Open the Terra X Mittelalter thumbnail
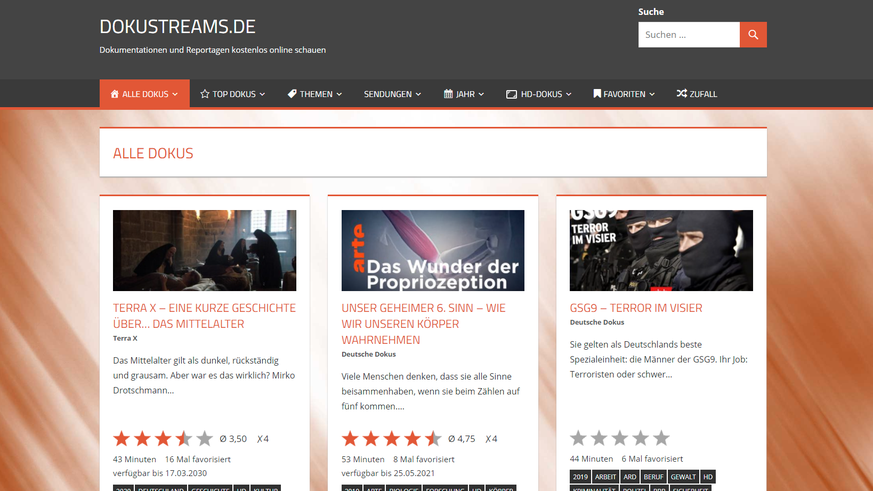This screenshot has height=491, width=873. pyautogui.click(x=204, y=251)
